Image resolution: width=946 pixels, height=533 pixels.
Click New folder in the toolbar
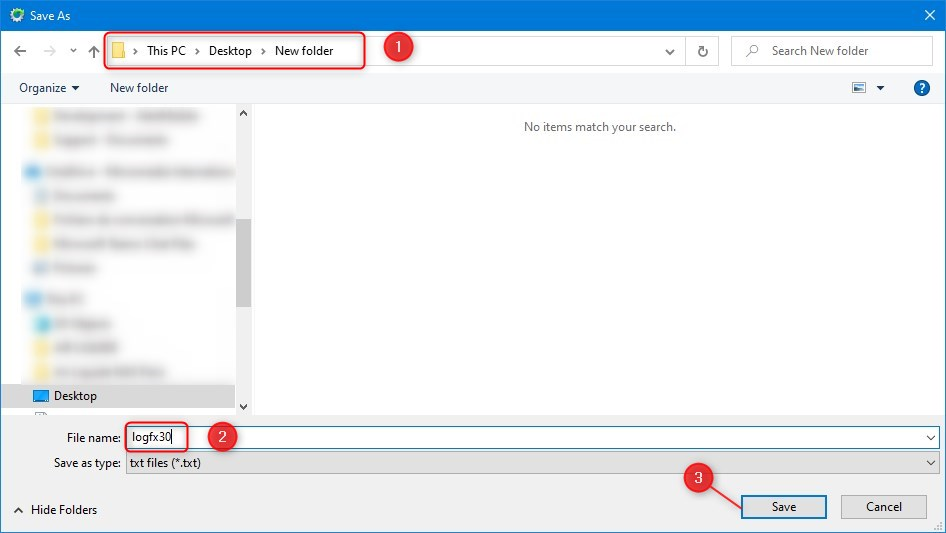(139, 88)
